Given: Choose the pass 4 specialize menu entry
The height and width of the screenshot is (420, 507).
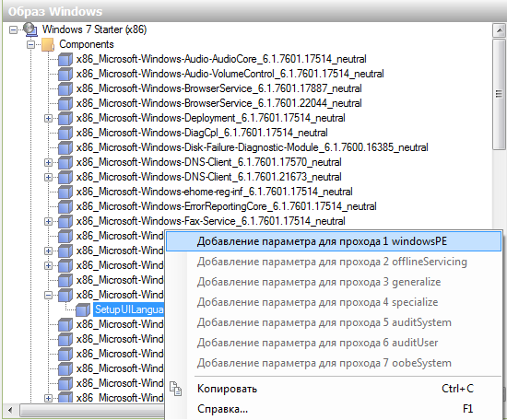Looking at the screenshot, I should tap(334, 302).
